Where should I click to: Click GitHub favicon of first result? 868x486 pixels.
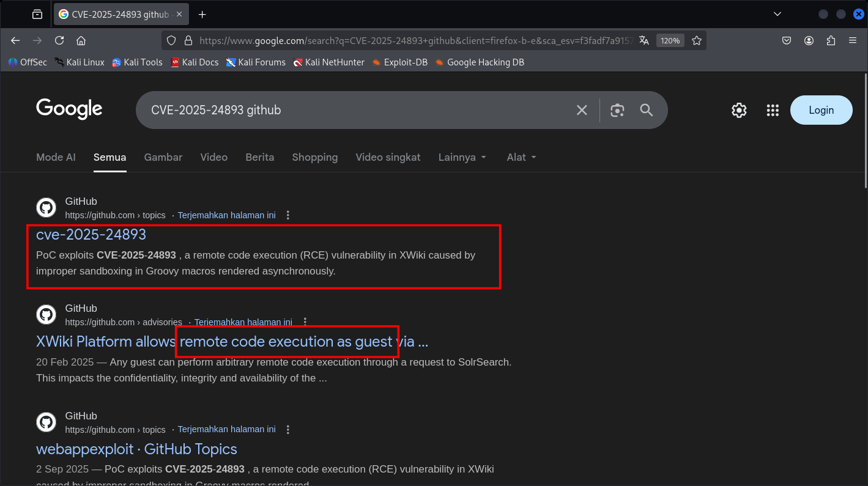[46, 208]
